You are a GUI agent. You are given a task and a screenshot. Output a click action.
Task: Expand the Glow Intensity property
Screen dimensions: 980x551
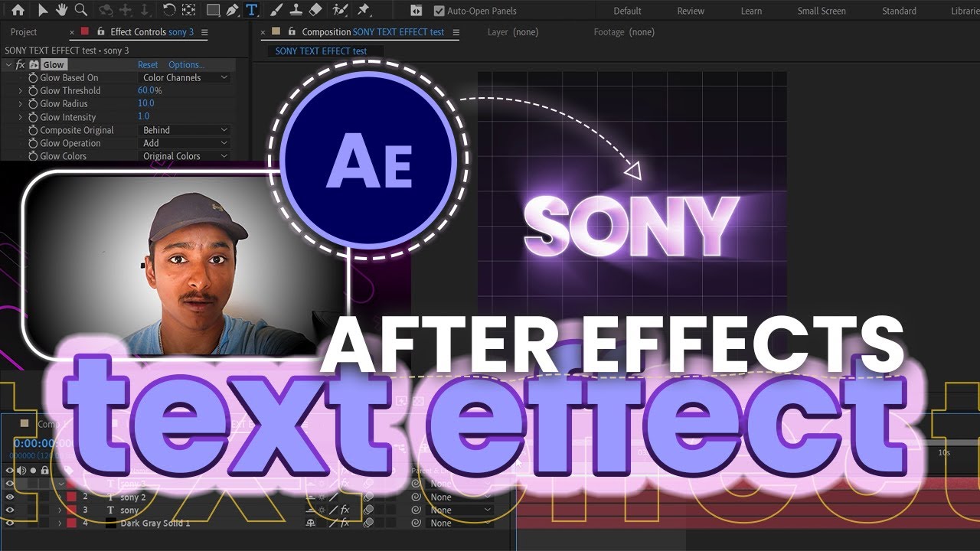21,117
